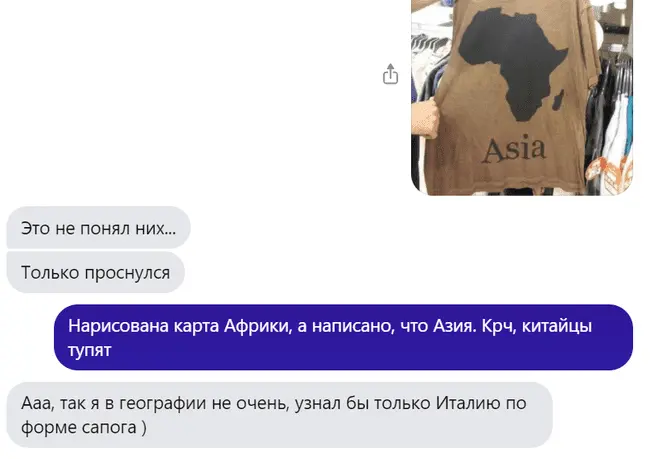The image size is (650, 459).
Task: Select the 'Это не понял них...' message
Action: (x=99, y=228)
